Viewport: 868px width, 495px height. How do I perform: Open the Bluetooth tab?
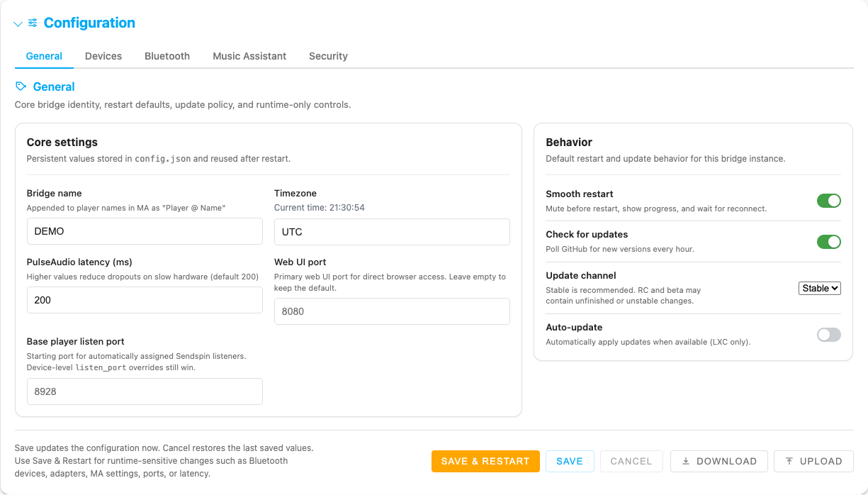167,56
